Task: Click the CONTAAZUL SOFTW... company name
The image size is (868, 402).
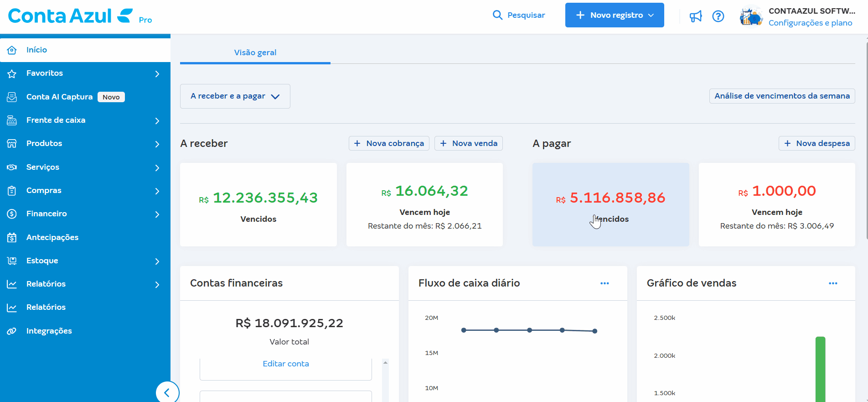Action: 812,11
